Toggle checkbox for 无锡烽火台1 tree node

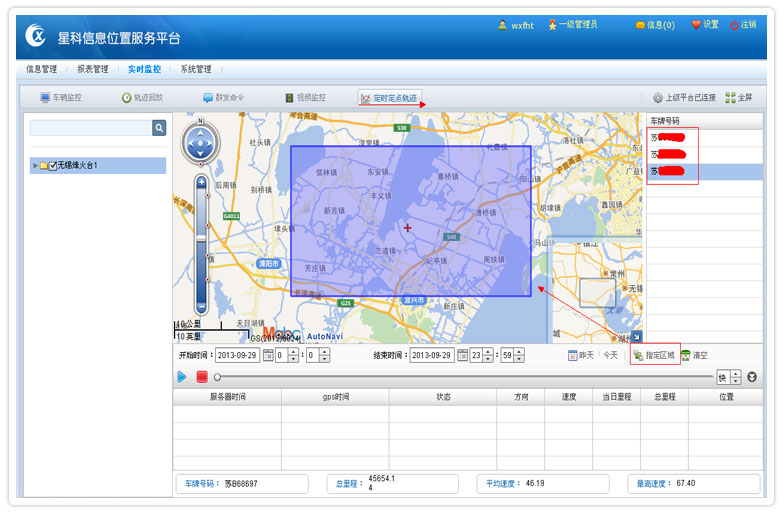tap(53, 165)
